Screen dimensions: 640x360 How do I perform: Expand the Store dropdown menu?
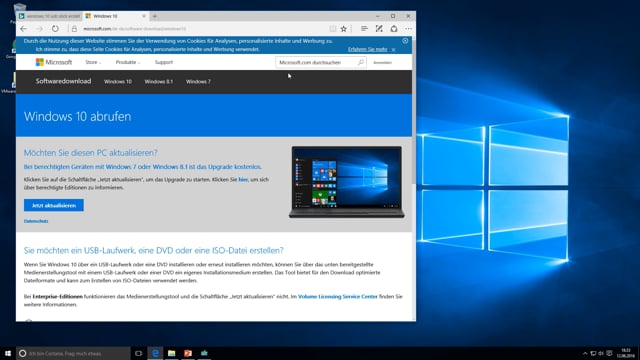pyautogui.click(x=93, y=62)
